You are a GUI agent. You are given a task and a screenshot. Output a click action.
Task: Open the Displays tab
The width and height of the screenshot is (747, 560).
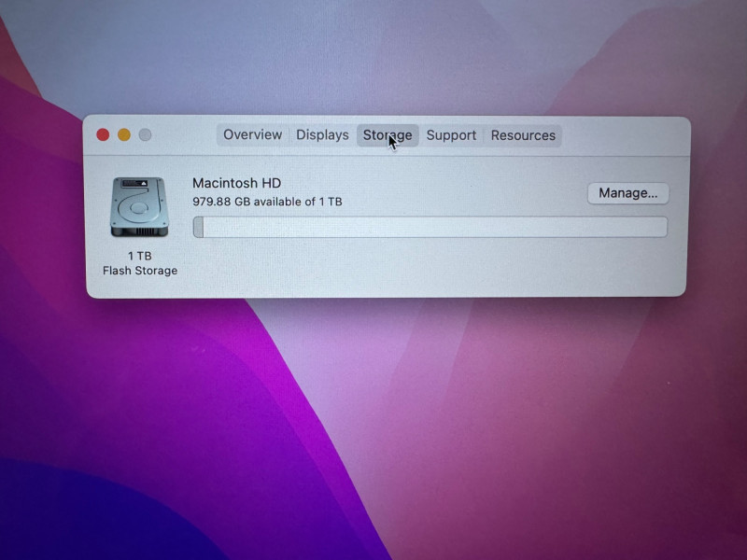pyautogui.click(x=322, y=135)
